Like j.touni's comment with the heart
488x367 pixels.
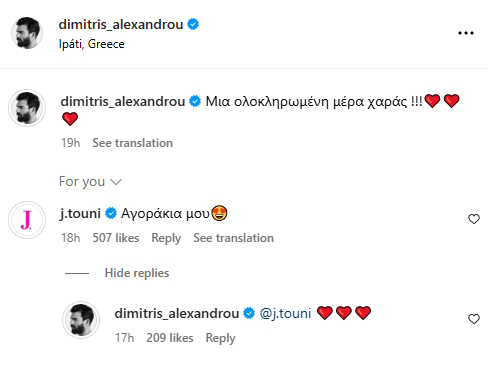pyautogui.click(x=474, y=219)
